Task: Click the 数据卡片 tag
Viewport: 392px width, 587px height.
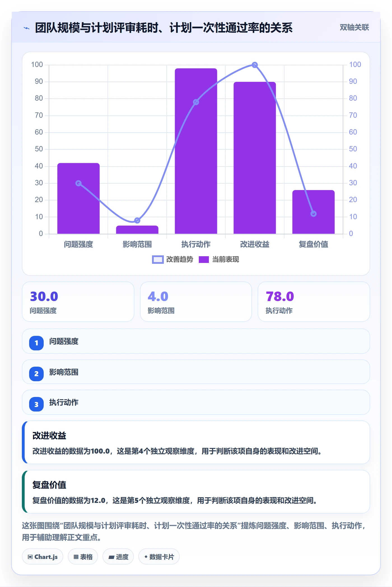Action: 159,557
